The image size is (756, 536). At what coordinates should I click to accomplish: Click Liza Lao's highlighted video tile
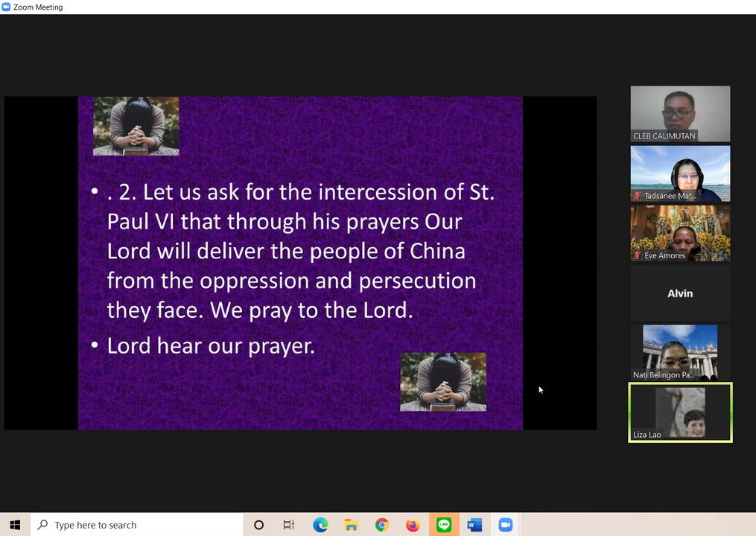pos(680,412)
